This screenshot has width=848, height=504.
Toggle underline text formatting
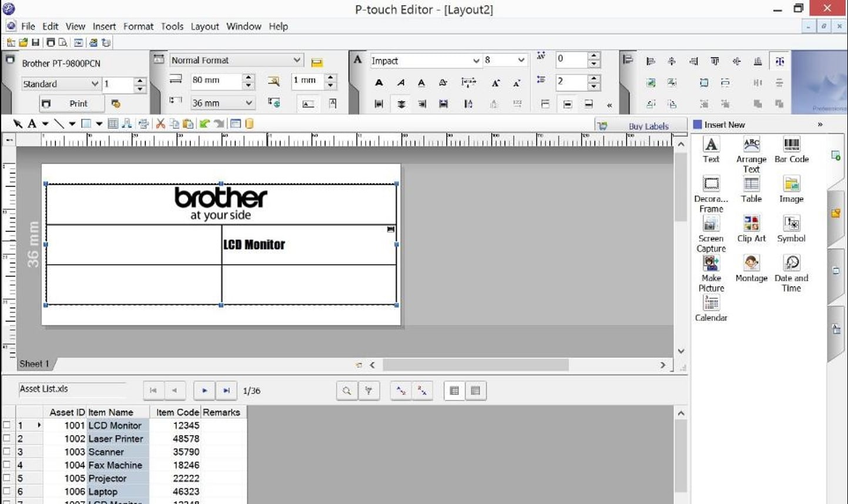(421, 83)
